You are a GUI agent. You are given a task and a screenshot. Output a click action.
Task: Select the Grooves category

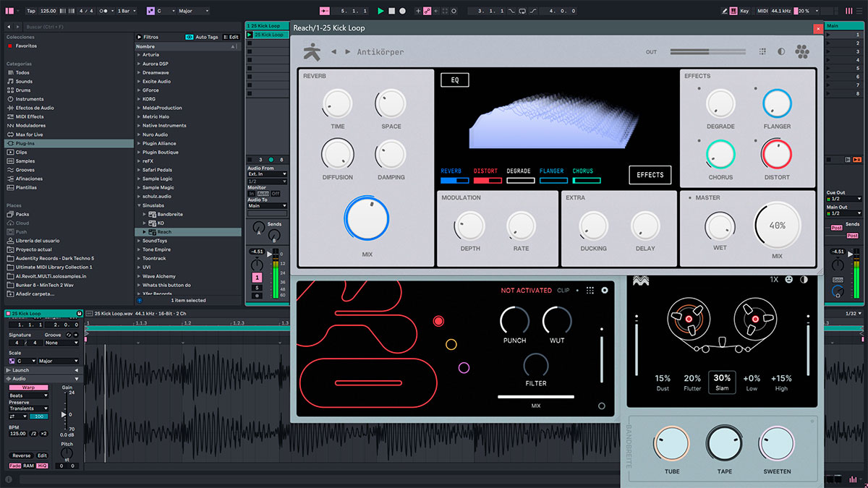click(x=25, y=170)
